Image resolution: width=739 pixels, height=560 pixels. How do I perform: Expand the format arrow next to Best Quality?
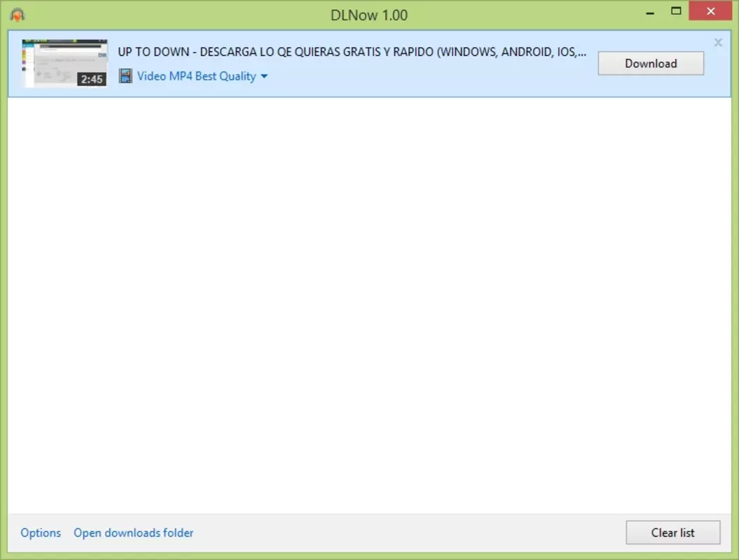[264, 76]
